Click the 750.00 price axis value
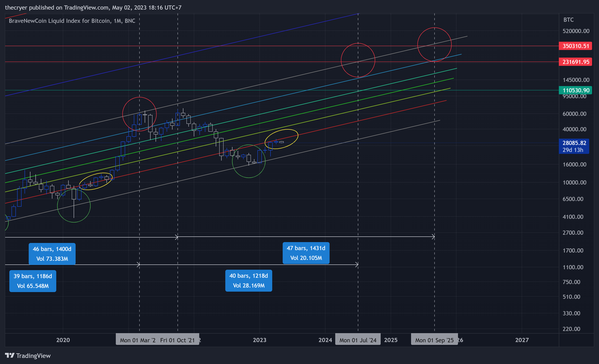Viewport: 599px width, 364px height. (x=571, y=282)
